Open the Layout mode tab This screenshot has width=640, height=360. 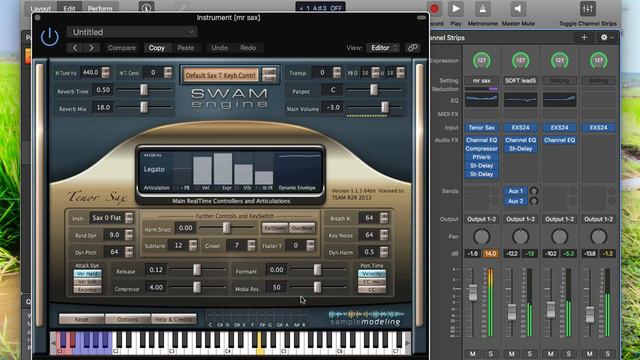coord(40,8)
